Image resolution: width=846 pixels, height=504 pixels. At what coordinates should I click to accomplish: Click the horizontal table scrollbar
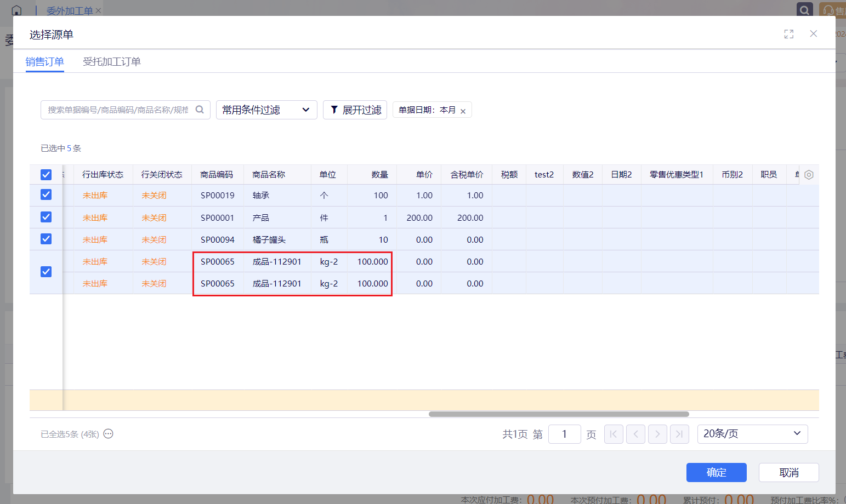click(559, 414)
